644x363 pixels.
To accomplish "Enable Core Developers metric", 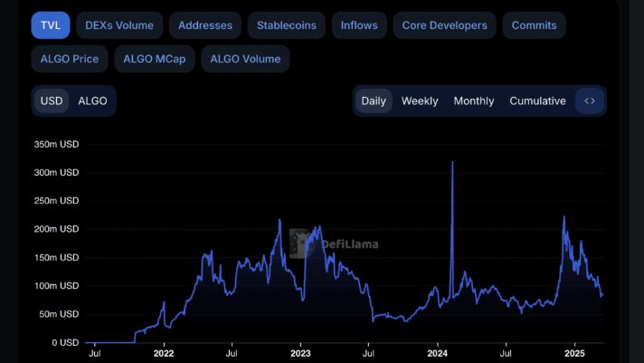I will [x=444, y=25].
